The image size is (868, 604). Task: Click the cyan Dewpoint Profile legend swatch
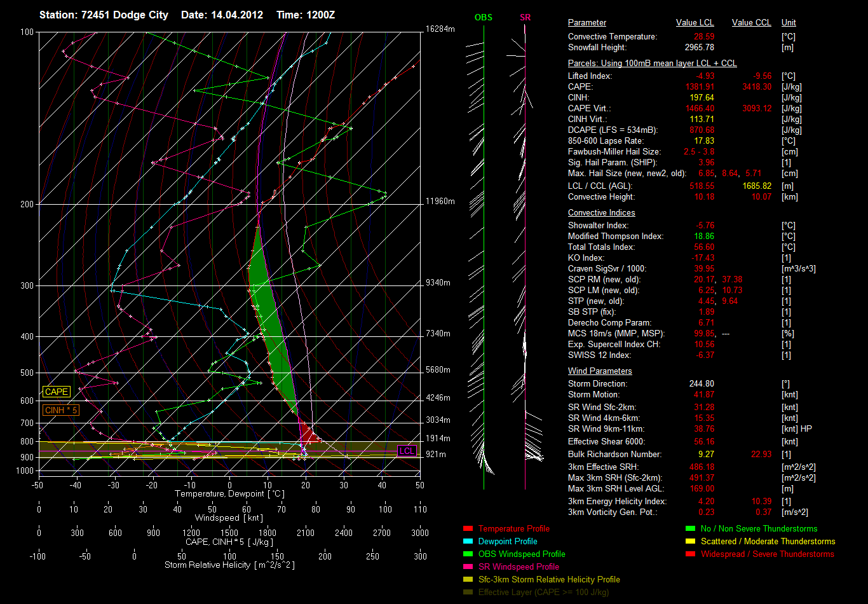468,541
